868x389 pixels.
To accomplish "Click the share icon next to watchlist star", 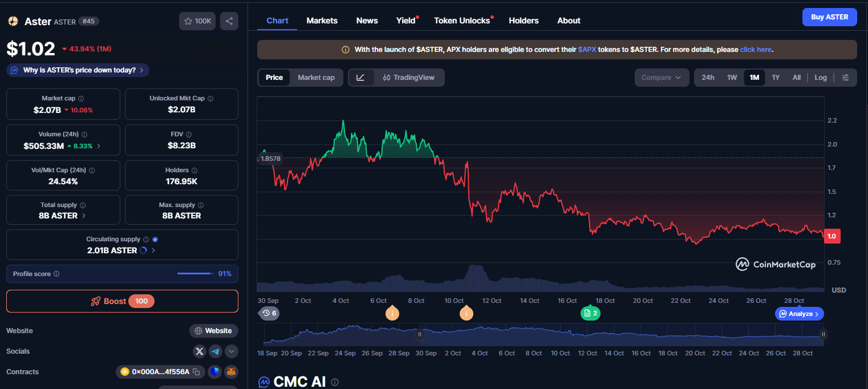I will (229, 21).
